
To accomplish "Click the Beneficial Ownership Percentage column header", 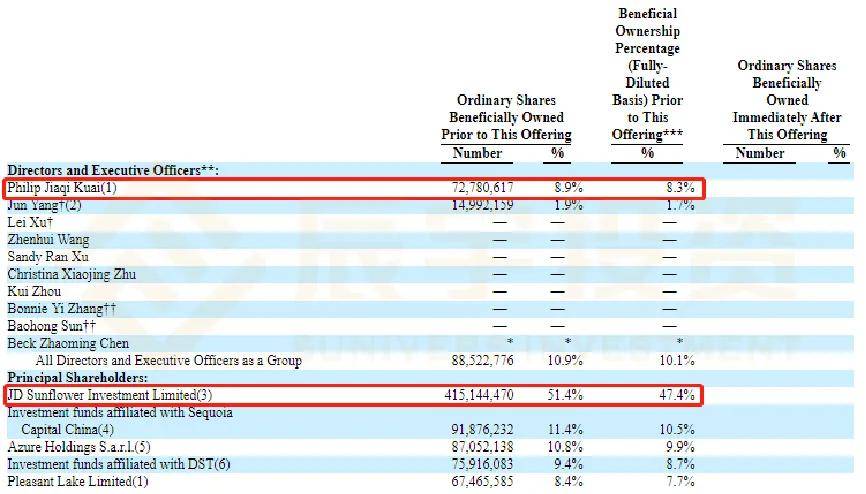I will [647, 74].
